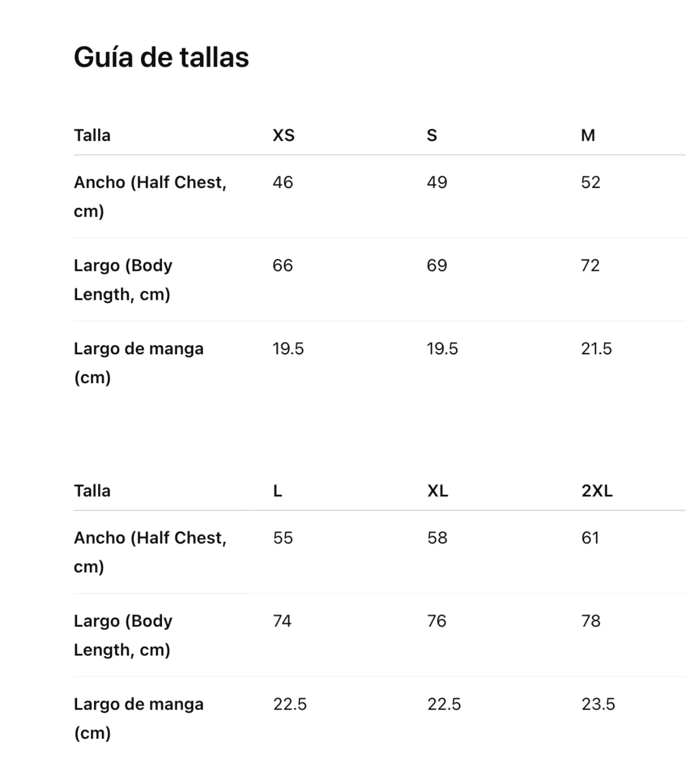Select the M size column header

click(x=588, y=135)
